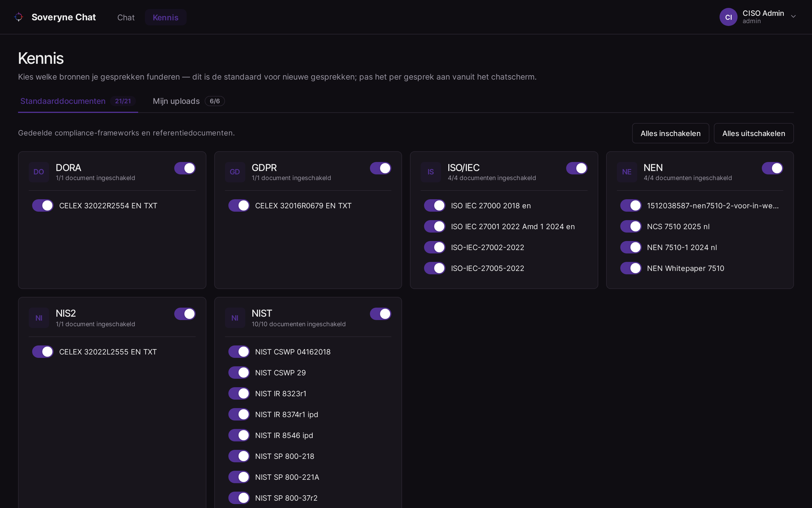Click 'NCS 7510 2025 nl' label
This screenshot has width=812, height=508.
[x=678, y=227]
